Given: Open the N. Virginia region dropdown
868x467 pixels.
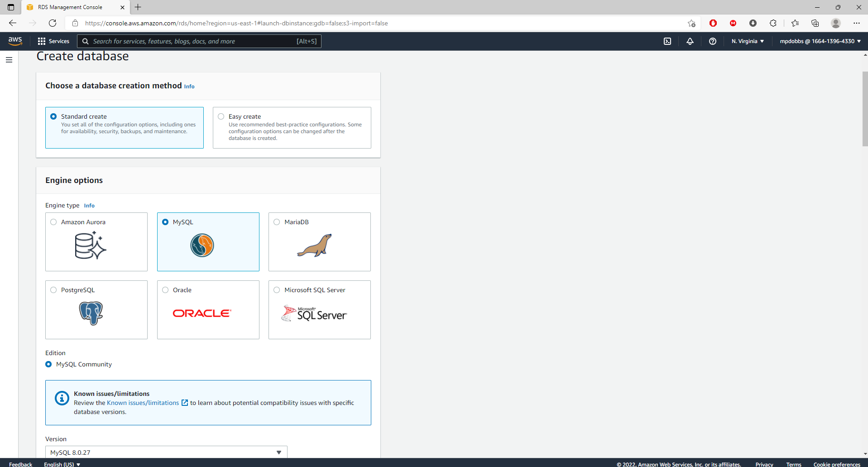Looking at the screenshot, I should pyautogui.click(x=748, y=41).
